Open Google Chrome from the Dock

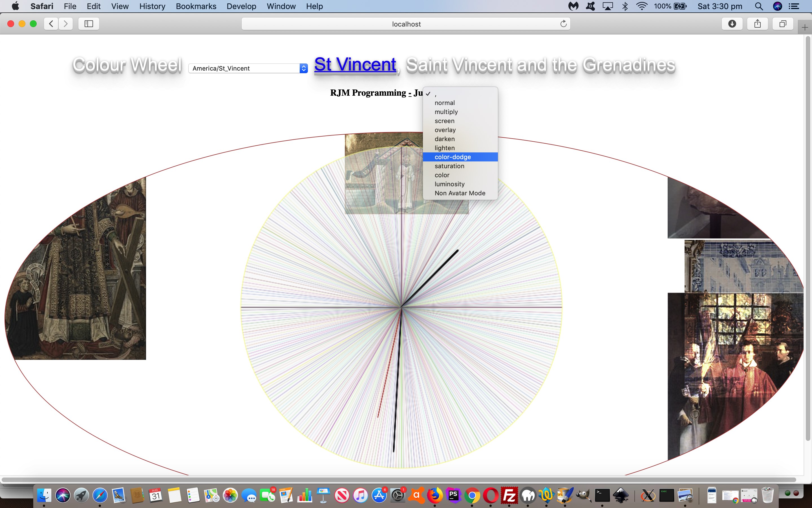[x=472, y=495]
